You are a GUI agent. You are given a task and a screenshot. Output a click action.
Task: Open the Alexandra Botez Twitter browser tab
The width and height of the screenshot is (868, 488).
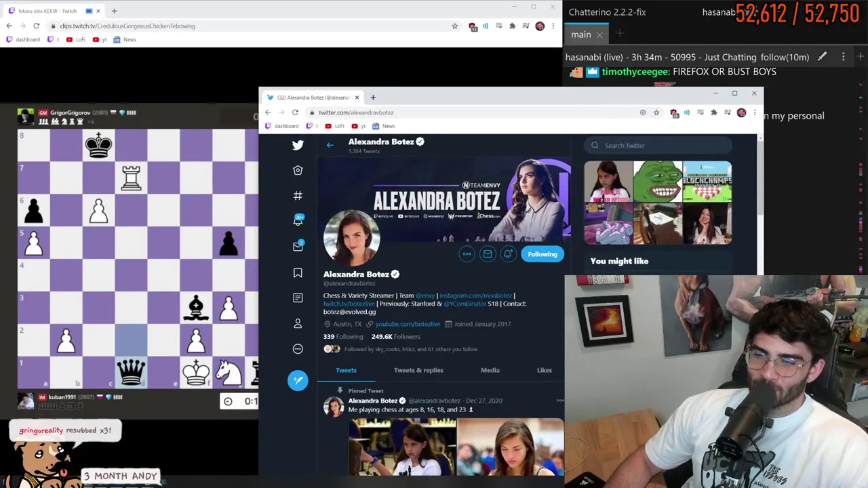(x=313, y=98)
